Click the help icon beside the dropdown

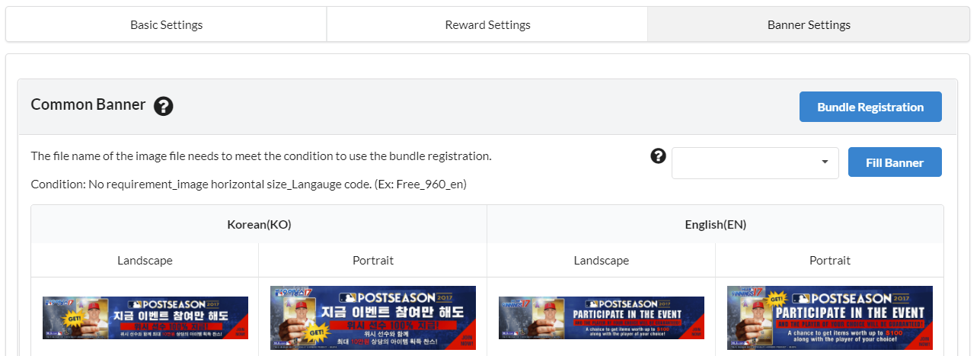click(658, 156)
